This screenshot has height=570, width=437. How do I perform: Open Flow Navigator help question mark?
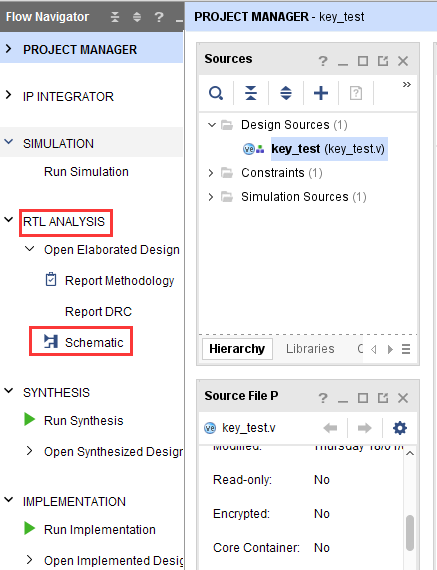[159, 17]
